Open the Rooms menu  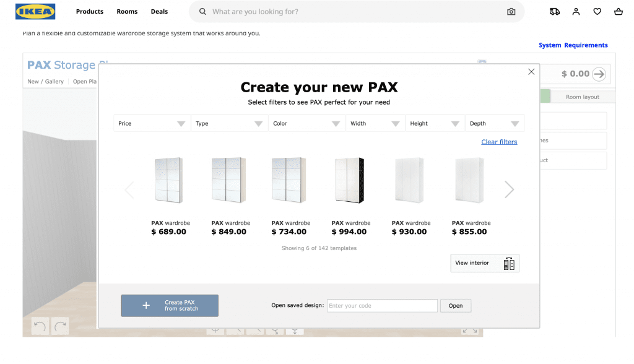pyautogui.click(x=127, y=12)
